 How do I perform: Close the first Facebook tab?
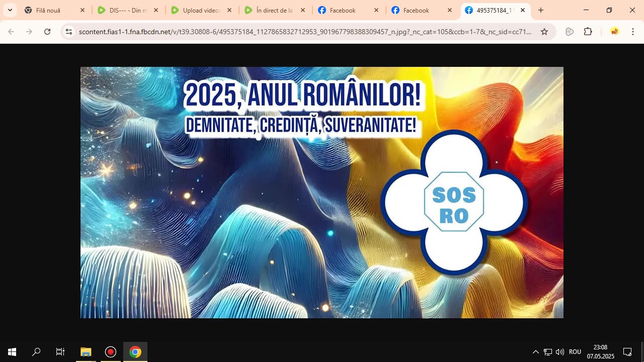tap(376, 10)
